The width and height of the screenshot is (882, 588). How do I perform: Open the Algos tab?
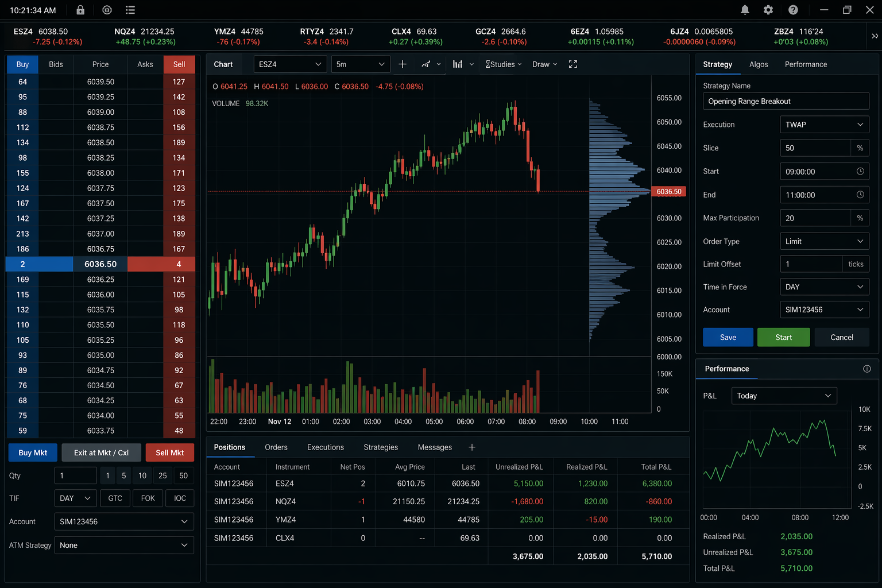[x=759, y=64]
